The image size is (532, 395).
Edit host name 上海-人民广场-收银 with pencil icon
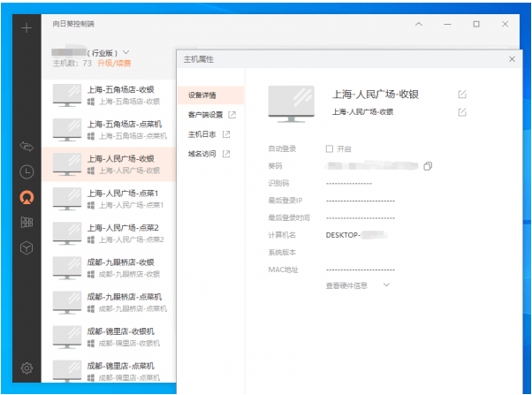point(462,95)
